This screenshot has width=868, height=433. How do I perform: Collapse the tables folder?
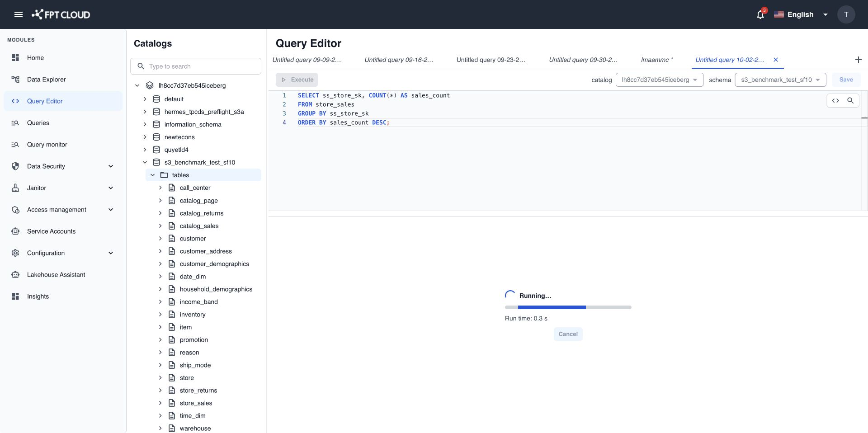point(153,175)
